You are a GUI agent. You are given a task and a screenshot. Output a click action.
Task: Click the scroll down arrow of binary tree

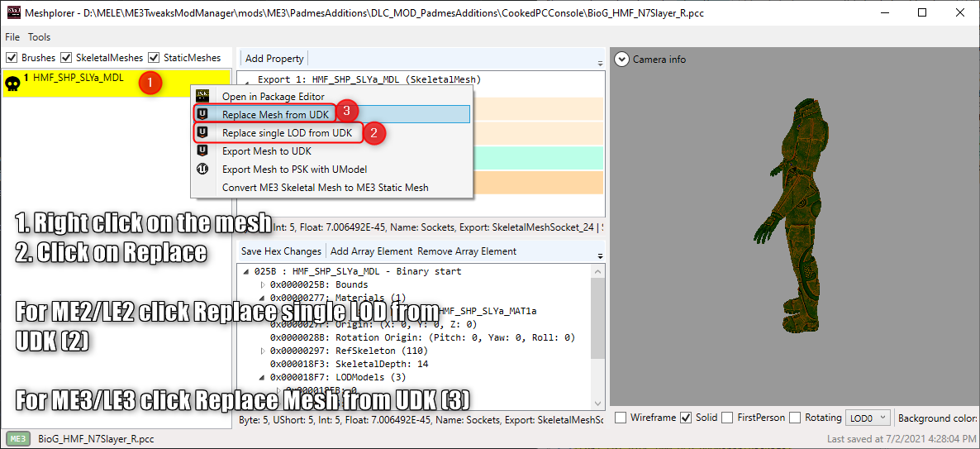click(598, 404)
